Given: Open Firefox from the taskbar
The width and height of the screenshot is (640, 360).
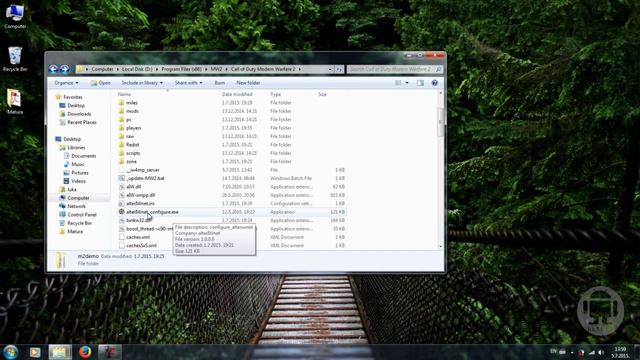Looking at the screenshot, I should (85, 352).
